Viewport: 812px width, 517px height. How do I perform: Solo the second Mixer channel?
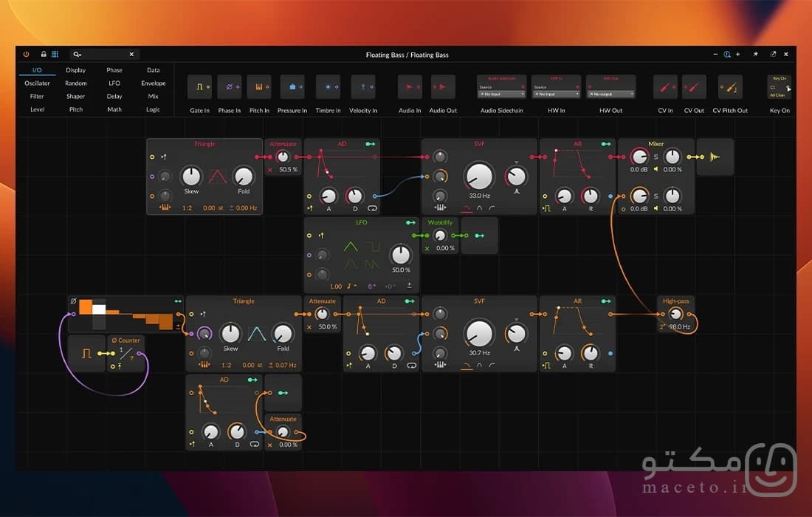click(x=656, y=196)
